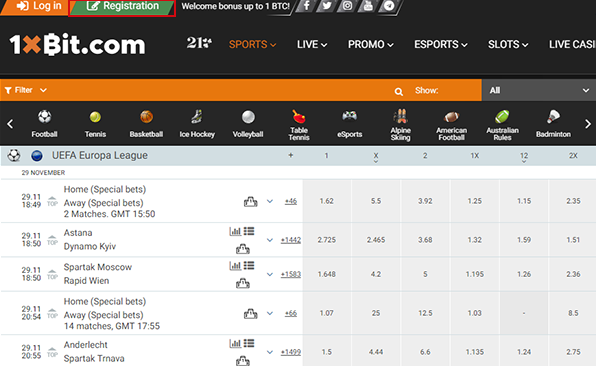Click the Registration button
The height and width of the screenshot is (366, 596).
[x=122, y=6]
